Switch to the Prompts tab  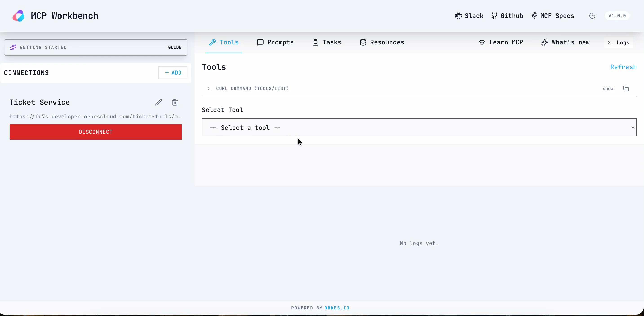[275, 42]
